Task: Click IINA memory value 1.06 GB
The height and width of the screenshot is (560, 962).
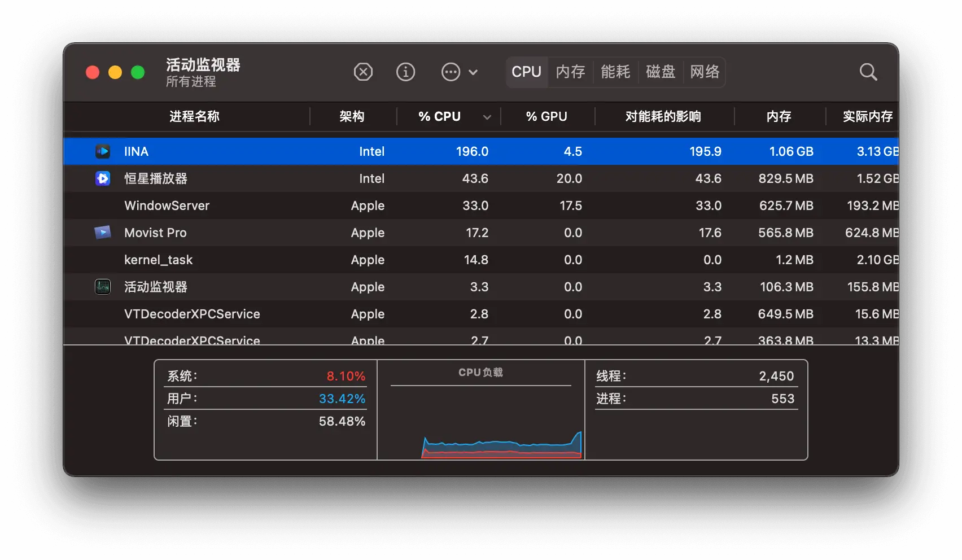Action: tap(791, 151)
